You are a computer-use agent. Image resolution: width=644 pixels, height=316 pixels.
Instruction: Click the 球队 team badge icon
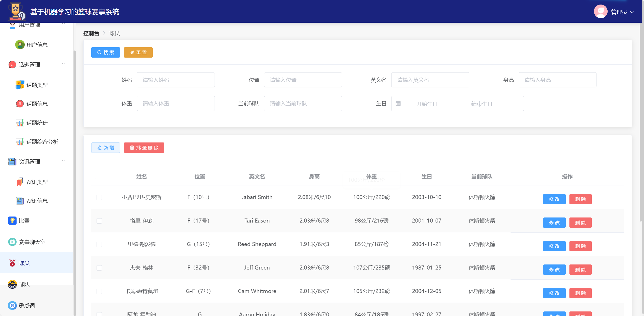(x=12, y=284)
